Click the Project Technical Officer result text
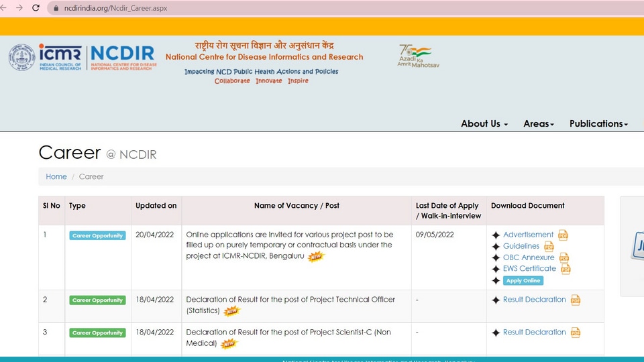 point(290,305)
